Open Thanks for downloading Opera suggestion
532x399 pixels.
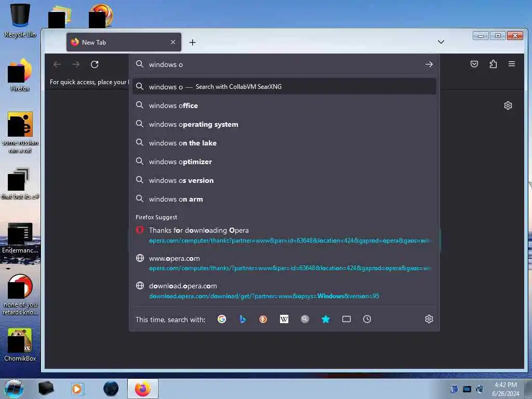click(x=284, y=235)
